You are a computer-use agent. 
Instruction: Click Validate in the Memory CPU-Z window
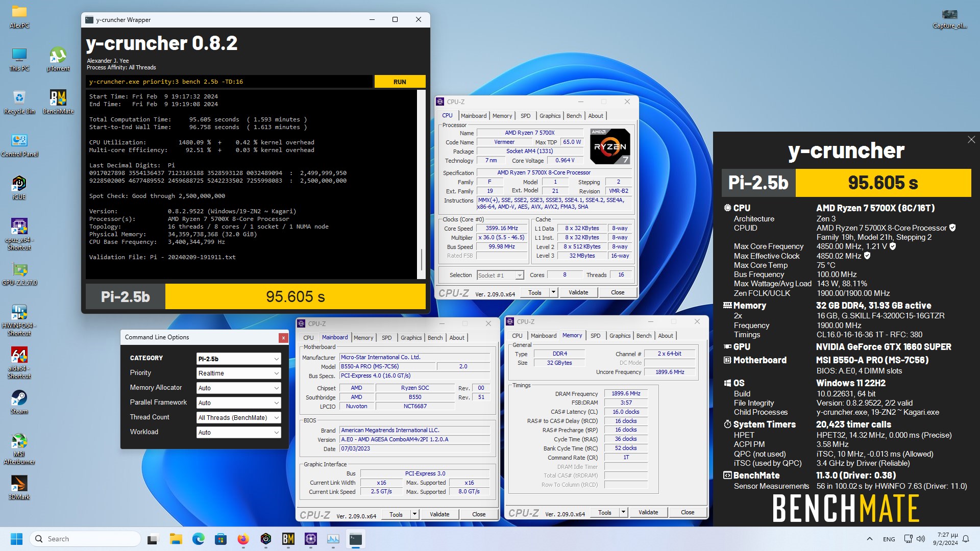(648, 512)
